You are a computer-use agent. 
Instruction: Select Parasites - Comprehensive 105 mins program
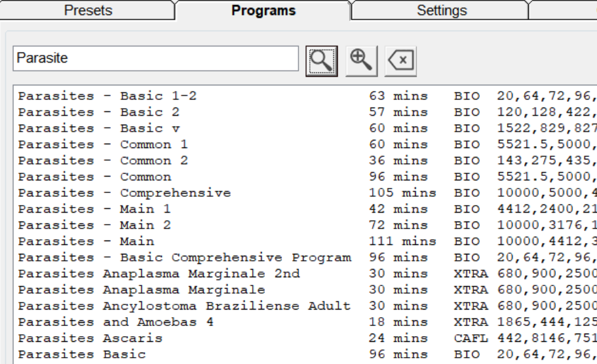pyautogui.click(x=124, y=193)
